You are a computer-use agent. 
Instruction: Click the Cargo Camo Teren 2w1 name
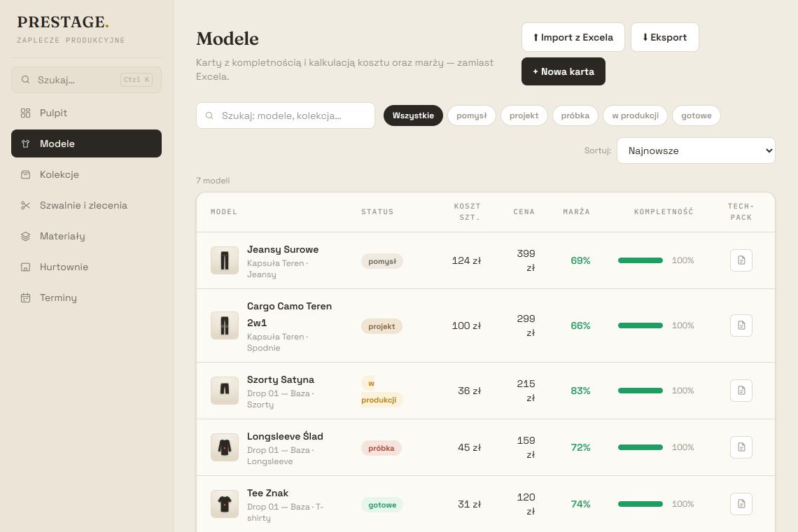tap(289, 314)
